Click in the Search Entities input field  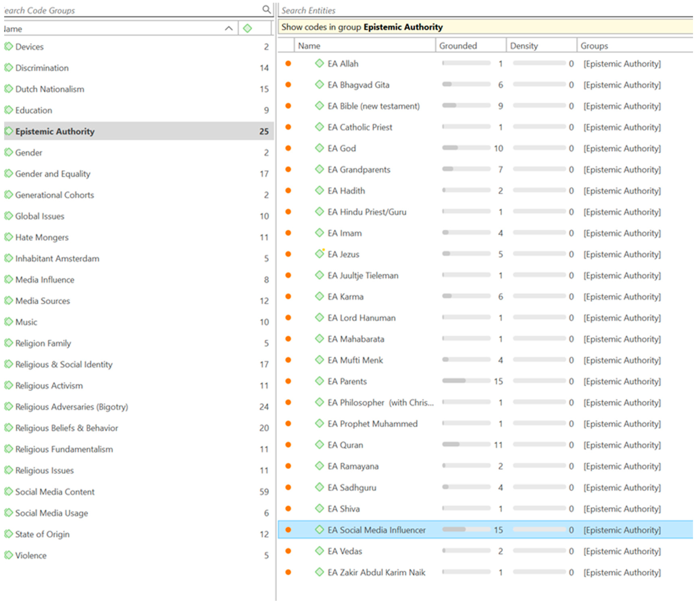click(x=476, y=10)
